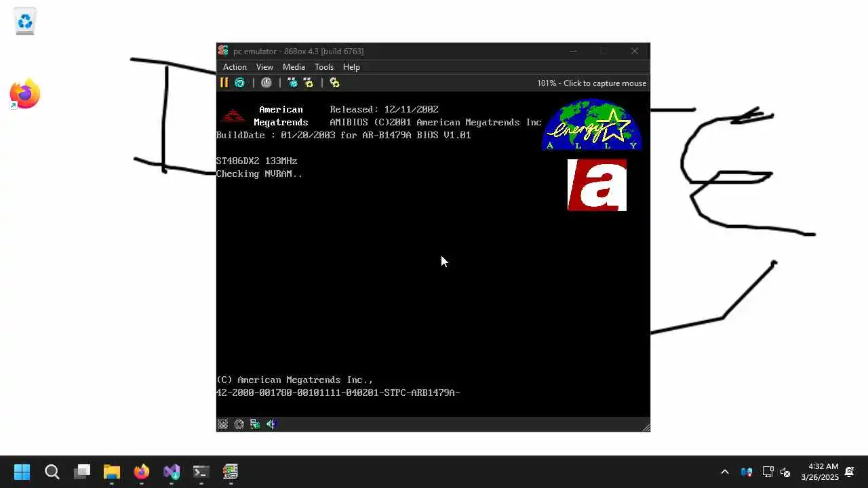Screen dimensions: 868x488
Task: Open the Tools menu
Action: [x=324, y=67]
